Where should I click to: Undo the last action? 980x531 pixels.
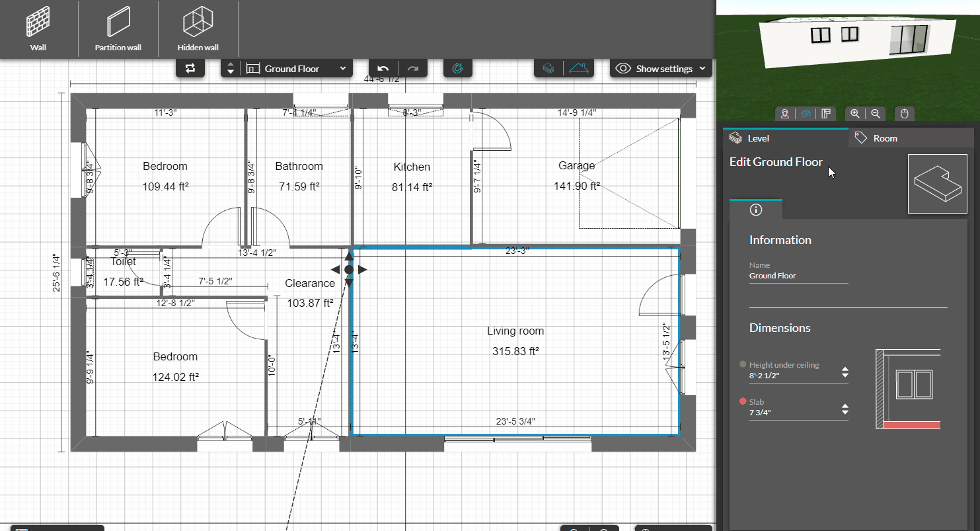pyautogui.click(x=383, y=68)
